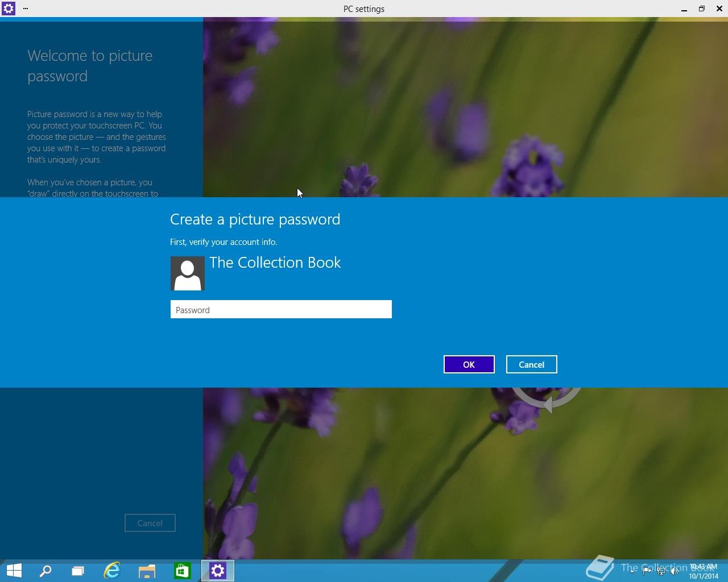
Task: Launch Internet Explorer from the taskbar
Action: [112, 571]
